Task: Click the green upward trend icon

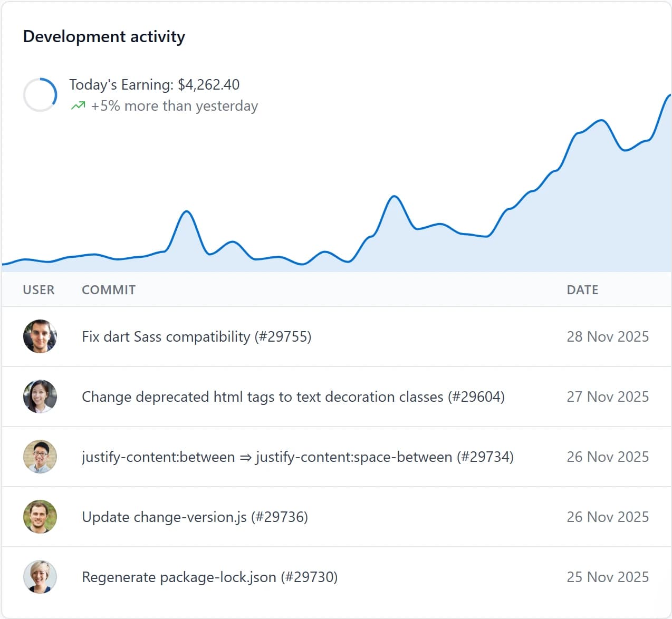Action: pyautogui.click(x=78, y=105)
